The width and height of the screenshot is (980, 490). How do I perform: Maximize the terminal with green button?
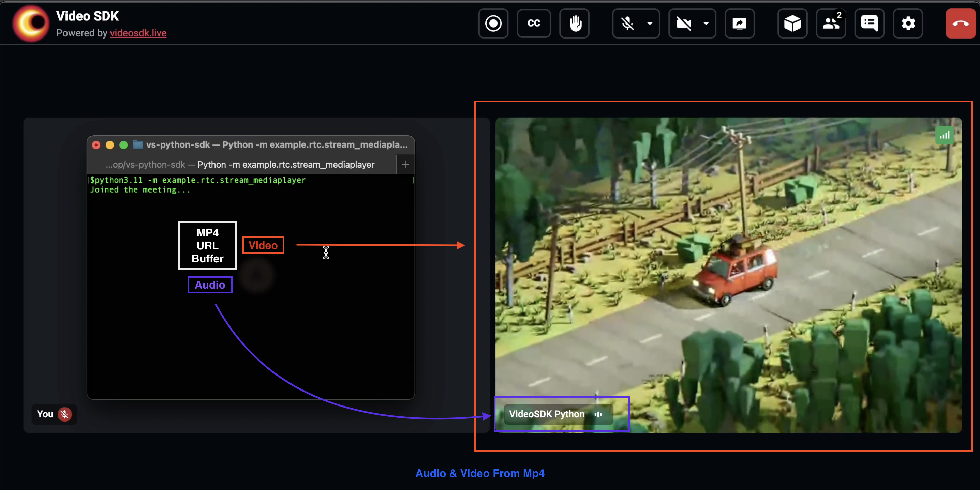pos(123,145)
